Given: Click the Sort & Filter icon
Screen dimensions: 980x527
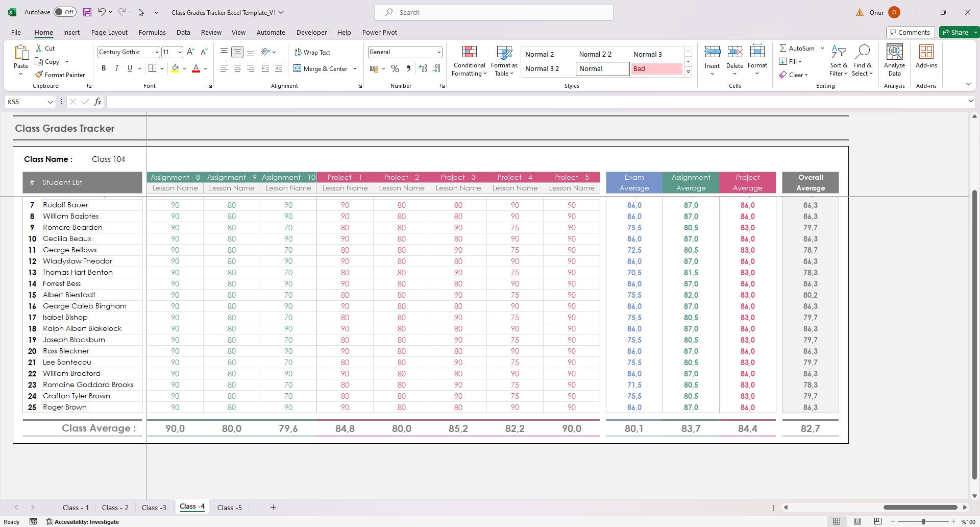Looking at the screenshot, I should click(x=839, y=60).
